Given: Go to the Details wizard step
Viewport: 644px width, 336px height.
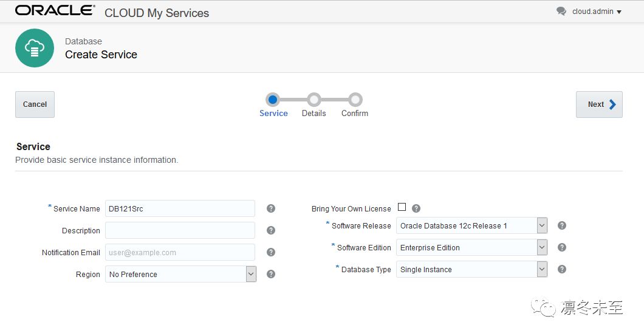Looking at the screenshot, I should tap(313, 100).
